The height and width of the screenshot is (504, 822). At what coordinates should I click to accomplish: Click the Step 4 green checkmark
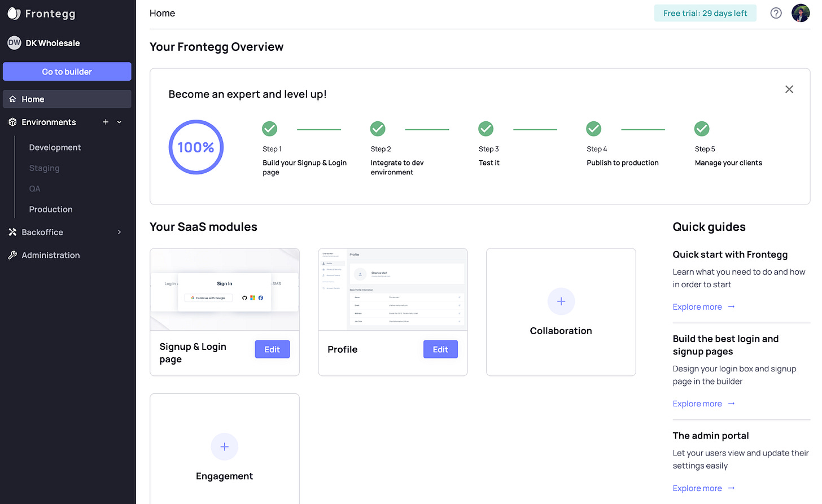pos(594,129)
